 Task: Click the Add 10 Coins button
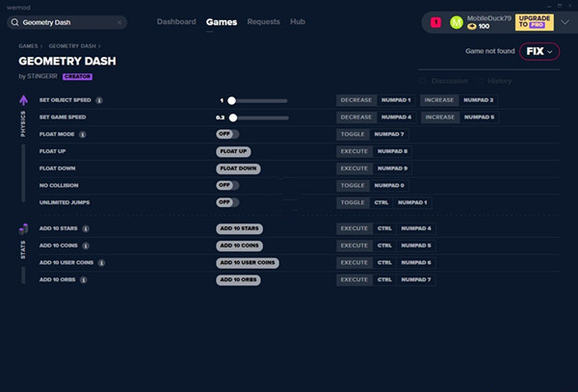(x=239, y=246)
